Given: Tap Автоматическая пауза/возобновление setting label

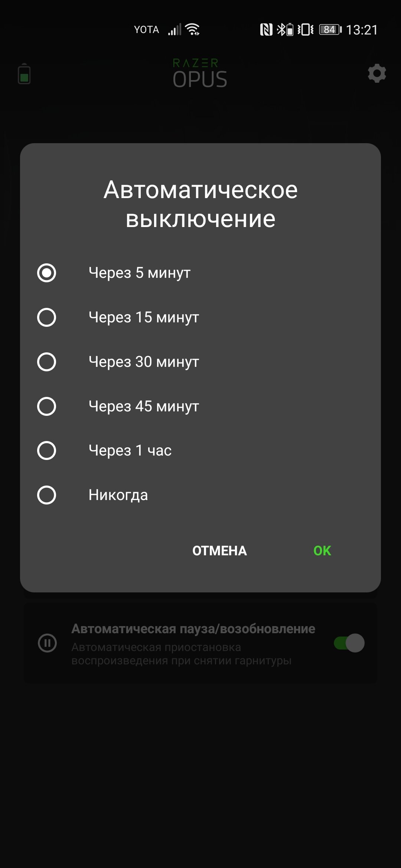Looking at the screenshot, I should (193, 629).
